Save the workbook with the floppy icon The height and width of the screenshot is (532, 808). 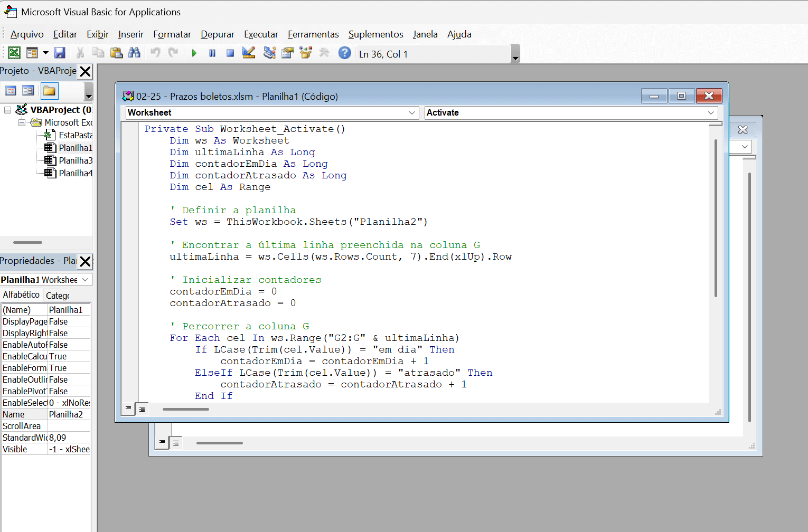pyautogui.click(x=59, y=53)
